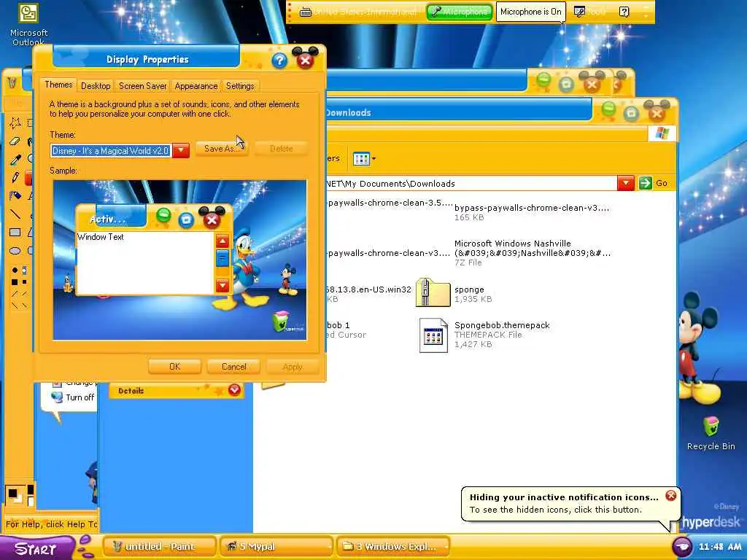Open the Start menu
The image size is (747, 560).
click(37, 548)
